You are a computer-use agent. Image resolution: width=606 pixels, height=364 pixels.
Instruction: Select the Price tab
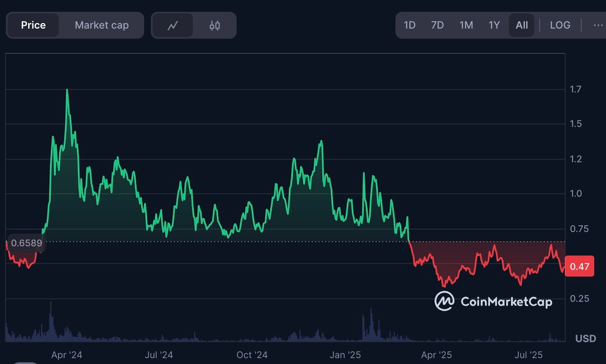point(33,25)
